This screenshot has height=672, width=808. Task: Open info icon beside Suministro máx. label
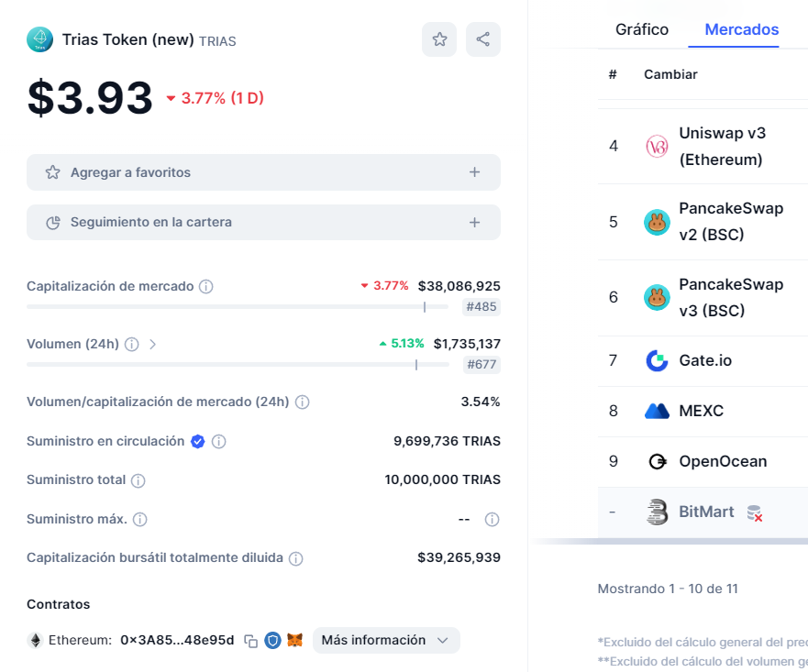pos(140,519)
